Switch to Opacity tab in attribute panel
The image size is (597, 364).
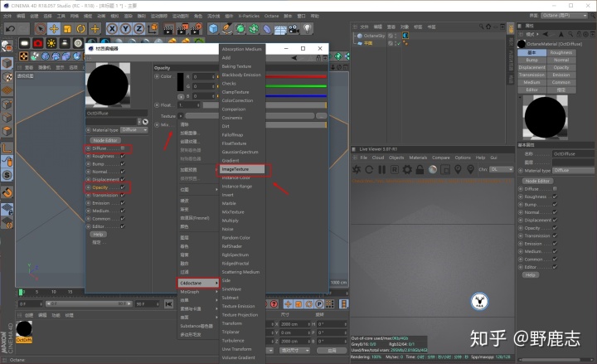click(x=561, y=67)
